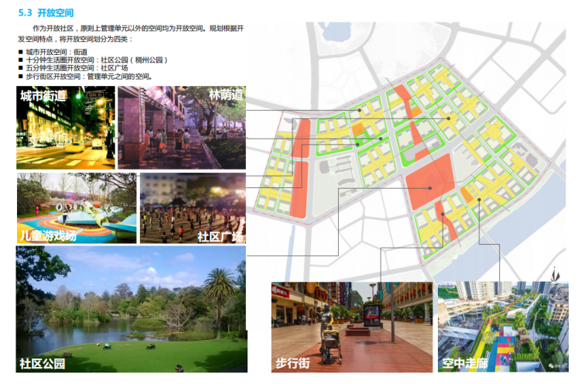Click the 步行街区开放空间 bullet item
The height and width of the screenshot is (384, 588).
(x=89, y=77)
